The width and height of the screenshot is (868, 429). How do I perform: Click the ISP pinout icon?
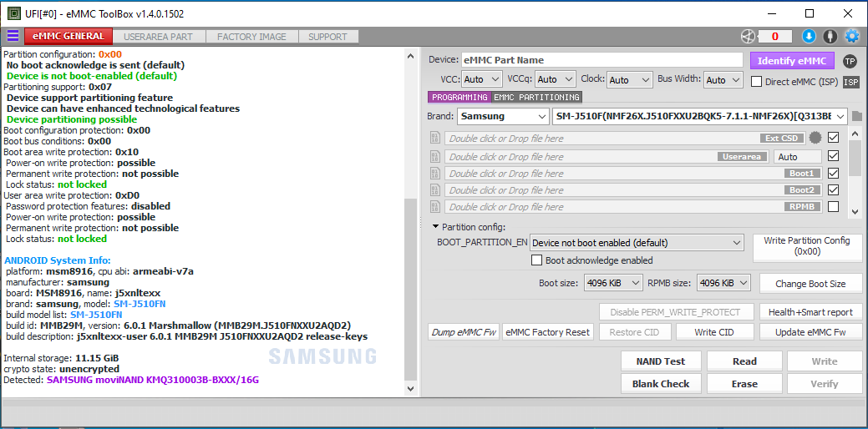[850, 82]
